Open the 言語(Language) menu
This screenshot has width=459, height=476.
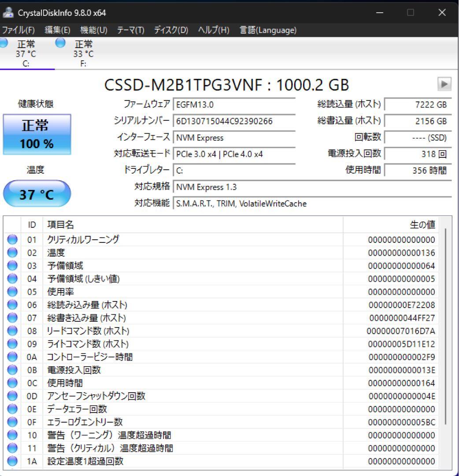point(268,30)
